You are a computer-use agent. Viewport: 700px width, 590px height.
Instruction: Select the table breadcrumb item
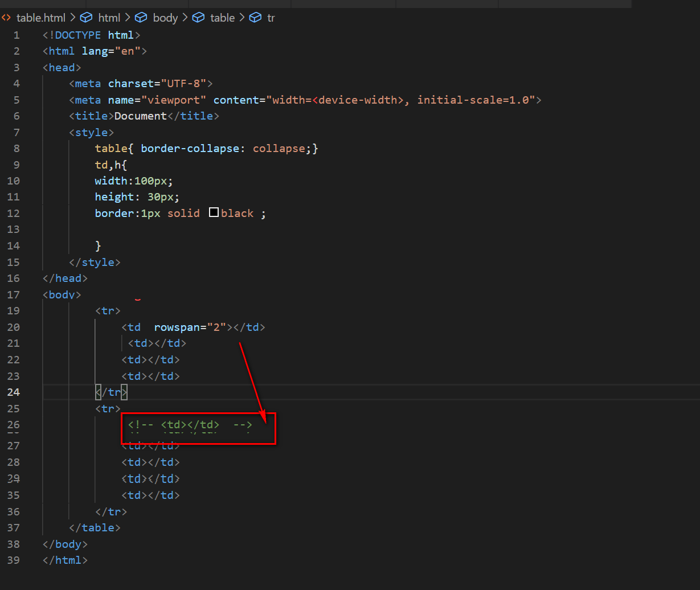[222, 18]
